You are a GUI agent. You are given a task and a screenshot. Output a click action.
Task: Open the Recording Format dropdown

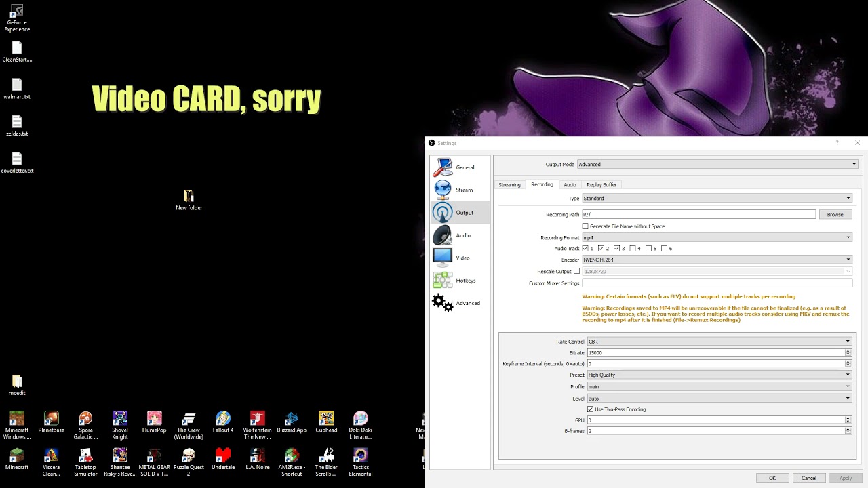[x=717, y=238]
